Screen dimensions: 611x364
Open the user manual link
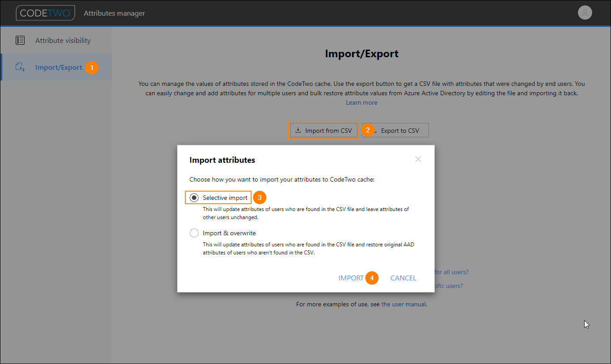coord(403,304)
